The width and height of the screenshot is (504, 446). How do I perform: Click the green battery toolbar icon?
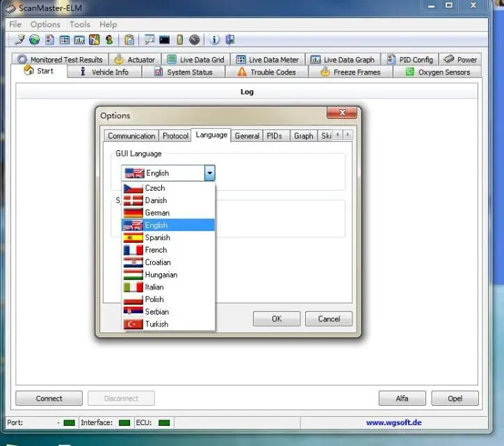tap(179, 40)
